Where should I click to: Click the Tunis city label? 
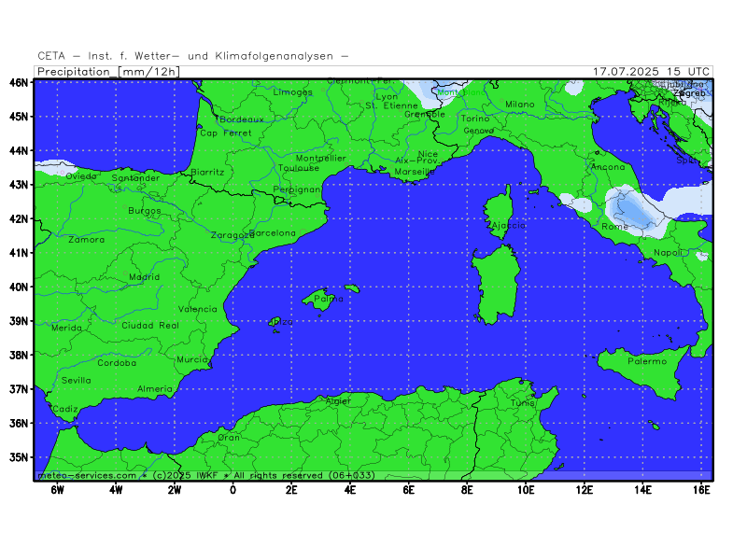pyautogui.click(x=523, y=402)
